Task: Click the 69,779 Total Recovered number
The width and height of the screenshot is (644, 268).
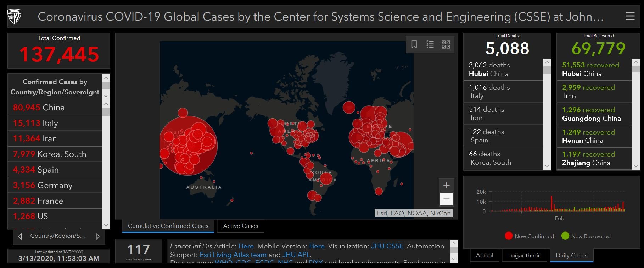Action: [x=598, y=48]
